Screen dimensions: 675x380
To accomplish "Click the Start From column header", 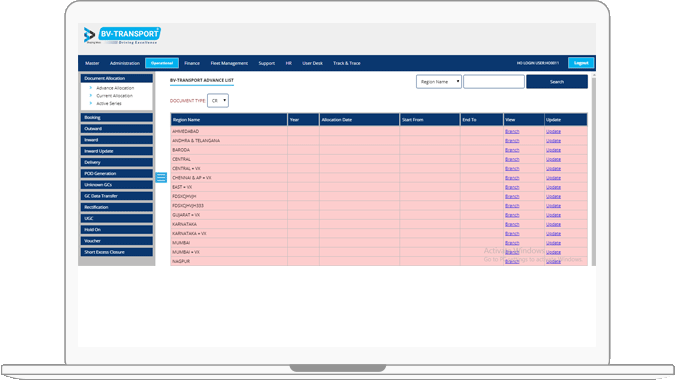I will [430, 120].
